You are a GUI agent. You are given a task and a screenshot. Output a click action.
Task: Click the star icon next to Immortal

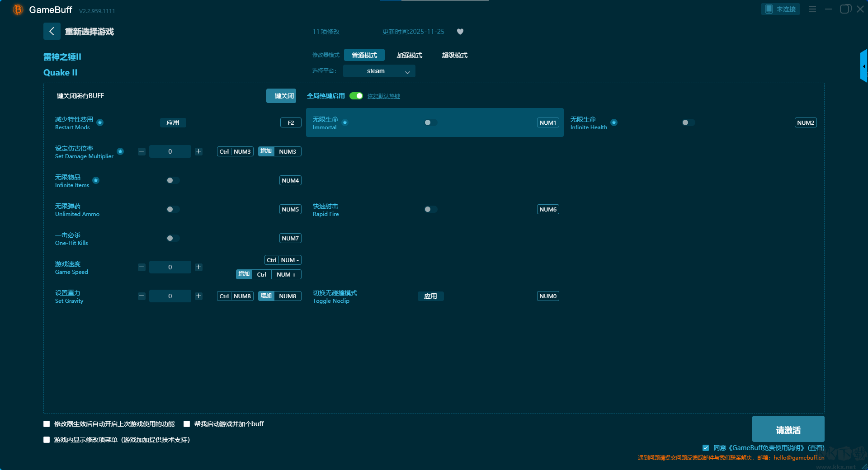345,122
